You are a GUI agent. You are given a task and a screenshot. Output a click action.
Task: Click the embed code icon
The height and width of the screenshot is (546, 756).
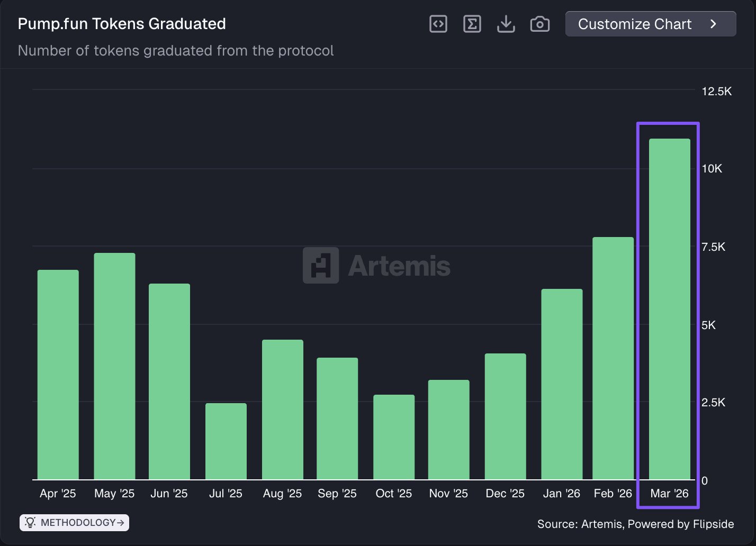pos(438,24)
